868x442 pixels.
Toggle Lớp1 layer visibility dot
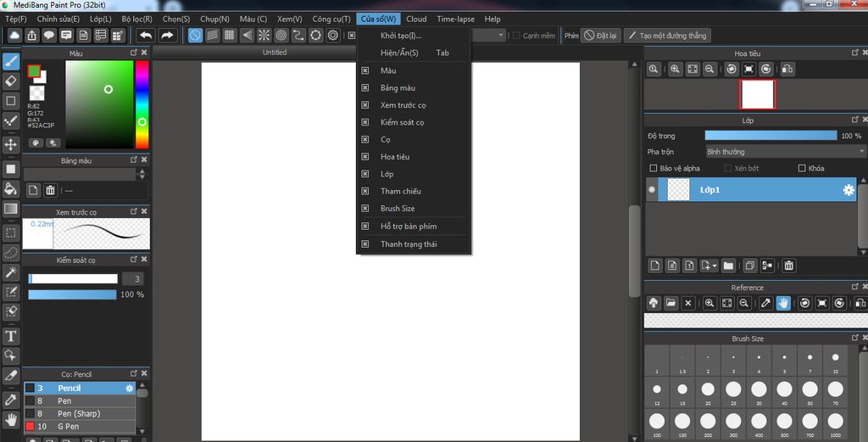(x=652, y=189)
